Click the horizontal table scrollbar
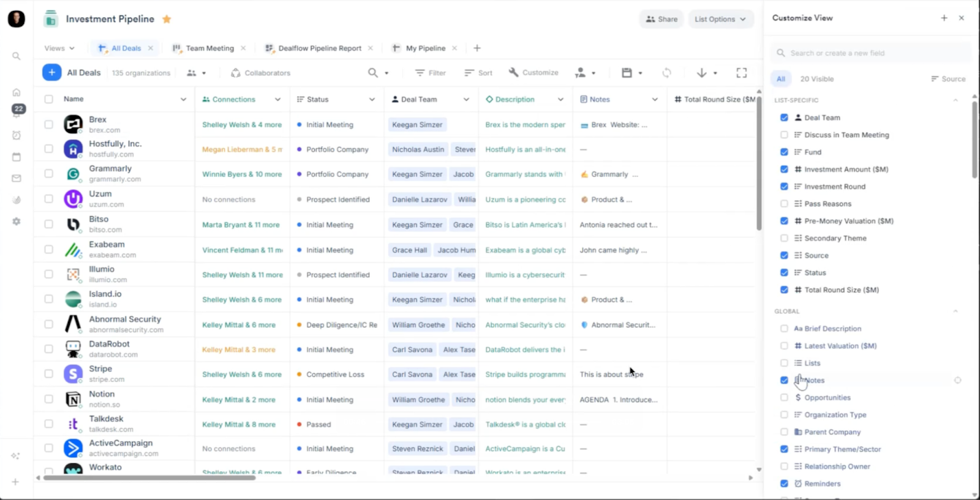 pos(149,478)
